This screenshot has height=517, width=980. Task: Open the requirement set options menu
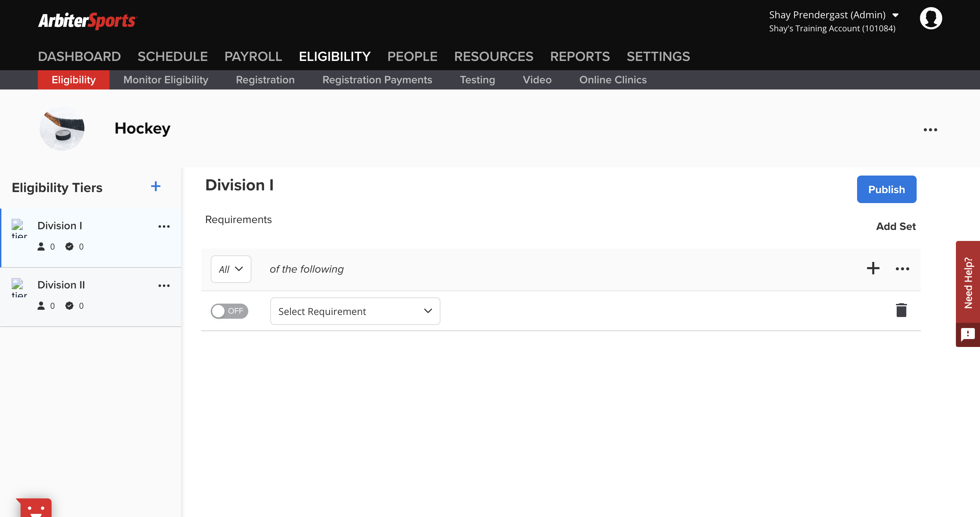click(x=902, y=269)
